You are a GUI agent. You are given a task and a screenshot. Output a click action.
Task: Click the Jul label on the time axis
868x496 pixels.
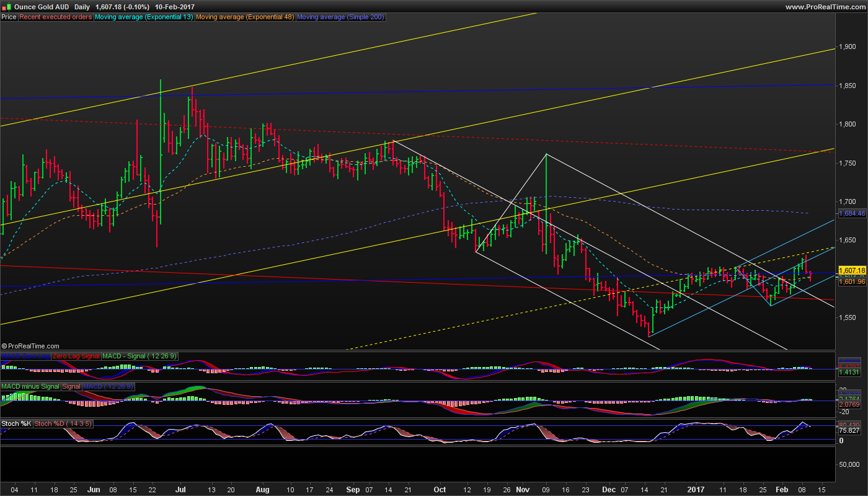[180, 489]
